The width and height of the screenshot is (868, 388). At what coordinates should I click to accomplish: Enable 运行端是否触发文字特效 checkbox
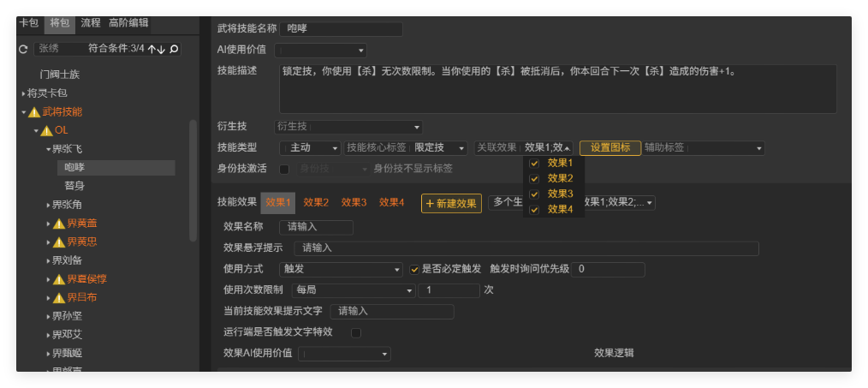click(x=356, y=332)
